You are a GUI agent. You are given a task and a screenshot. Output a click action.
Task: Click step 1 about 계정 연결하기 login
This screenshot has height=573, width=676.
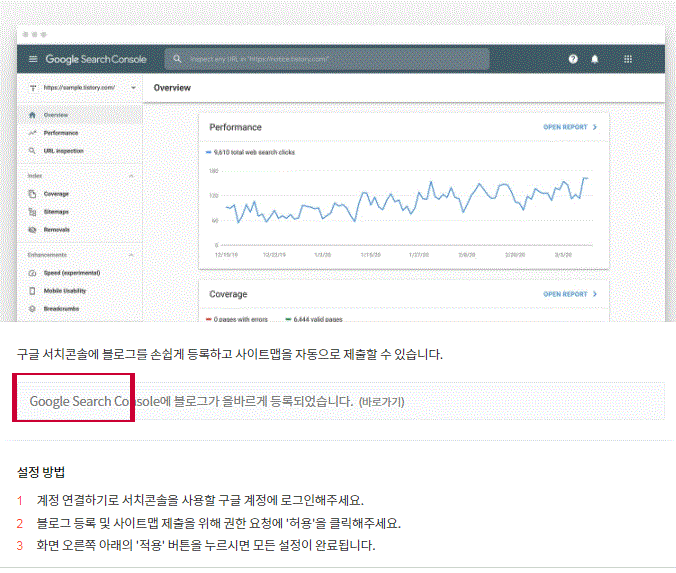pos(200,500)
